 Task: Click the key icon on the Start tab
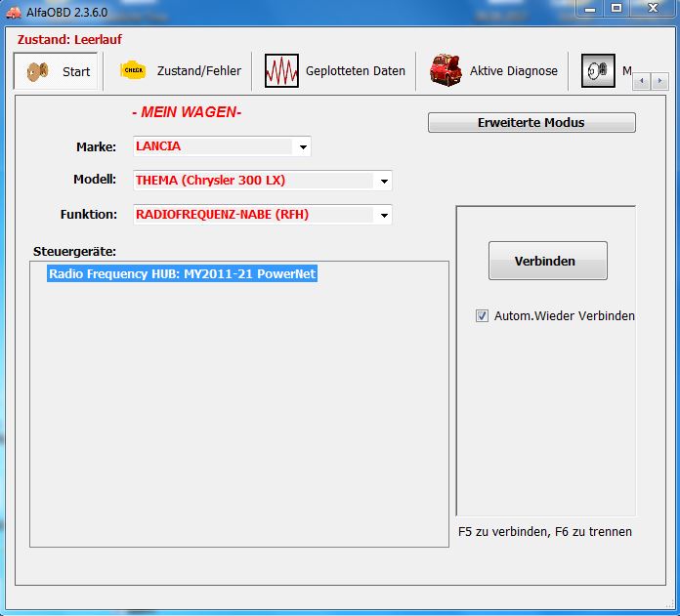click(x=37, y=71)
